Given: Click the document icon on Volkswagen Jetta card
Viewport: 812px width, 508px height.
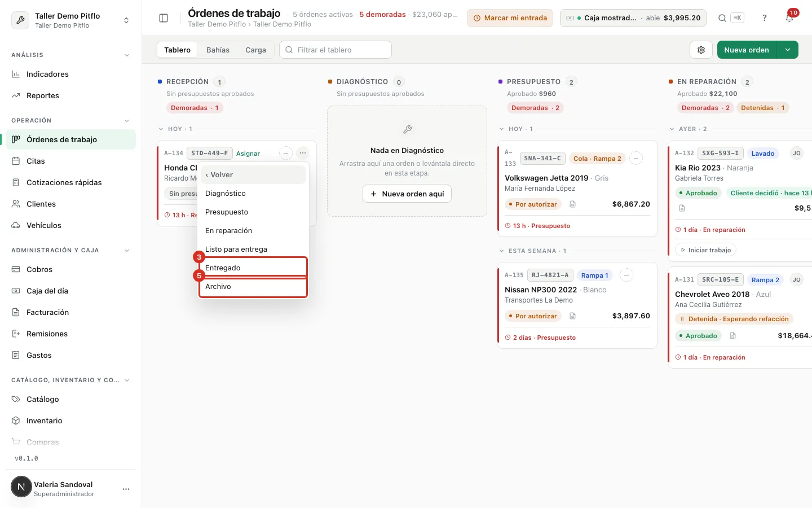Looking at the screenshot, I should tap(572, 204).
